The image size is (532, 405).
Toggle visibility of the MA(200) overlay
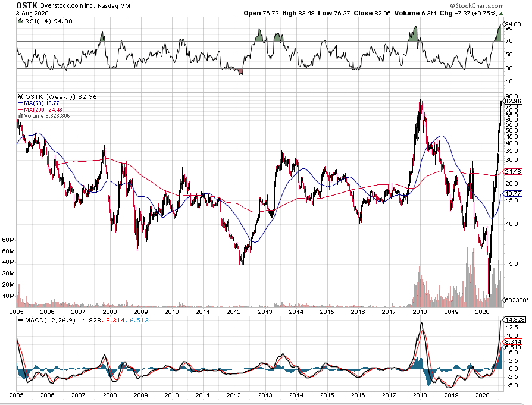[x=44, y=108]
